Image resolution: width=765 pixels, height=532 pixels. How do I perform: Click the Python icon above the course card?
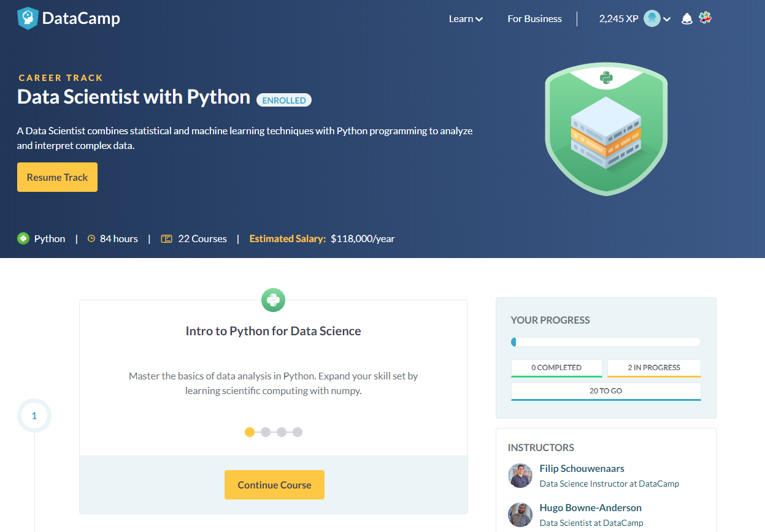pyautogui.click(x=274, y=300)
